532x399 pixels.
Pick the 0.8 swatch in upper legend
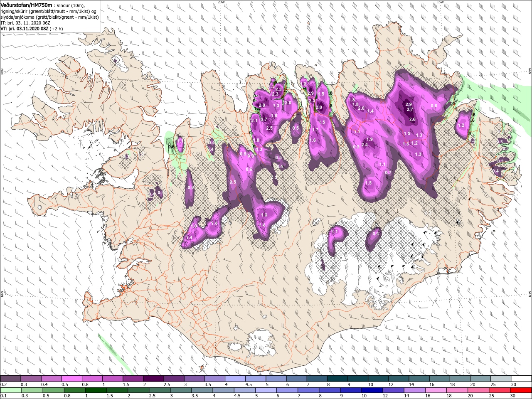pyautogui.click(x=92, y=379)
